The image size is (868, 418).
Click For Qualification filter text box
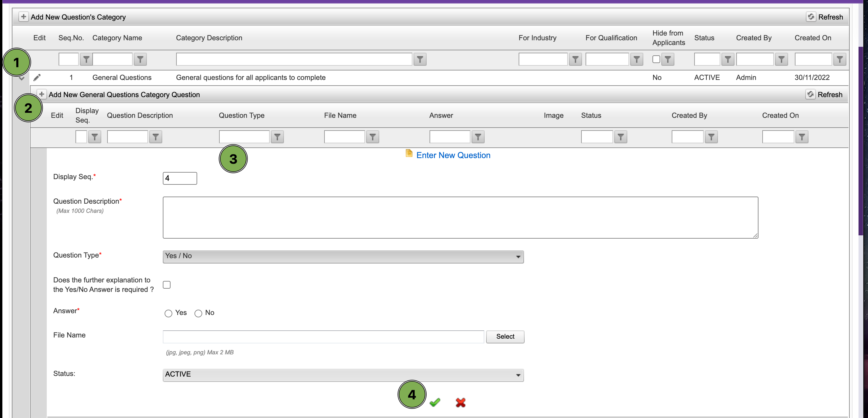click(607, 59)
